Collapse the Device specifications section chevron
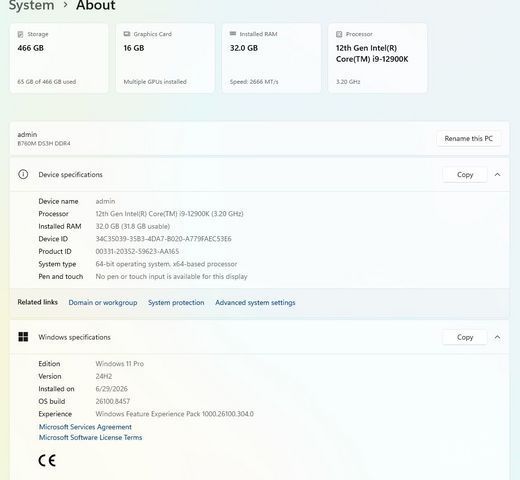This screenshot has width=520, height=480. coord(497,174)
